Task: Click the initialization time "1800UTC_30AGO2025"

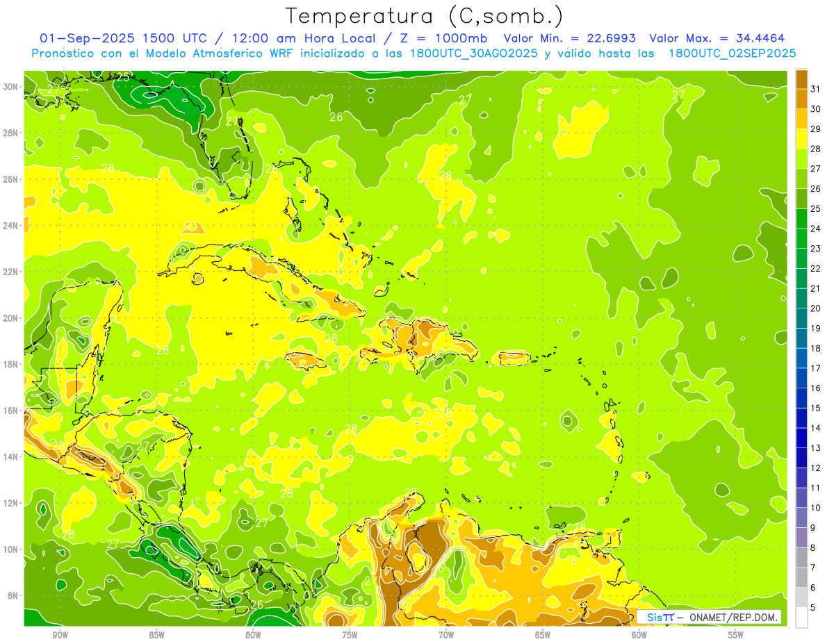Action: pos(473,53)
